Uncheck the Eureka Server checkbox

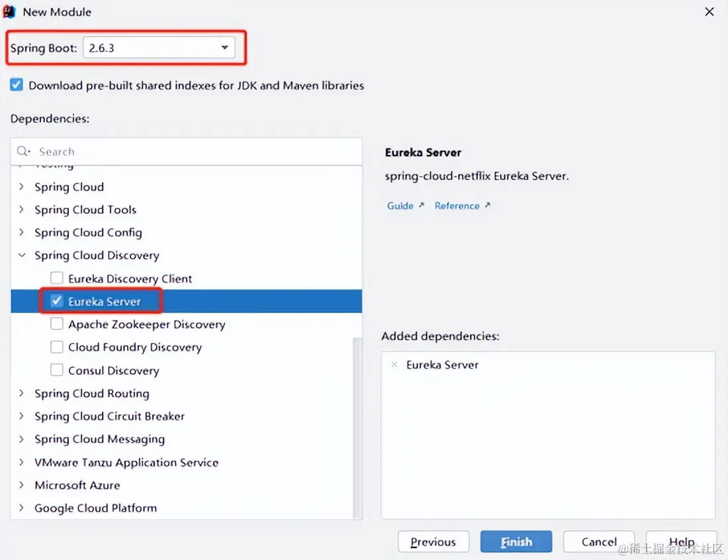[57, 301]
